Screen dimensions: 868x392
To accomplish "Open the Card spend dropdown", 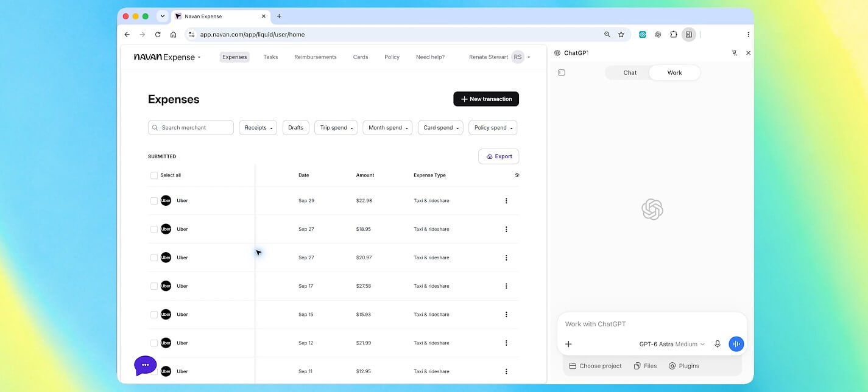I will [440, 128].
